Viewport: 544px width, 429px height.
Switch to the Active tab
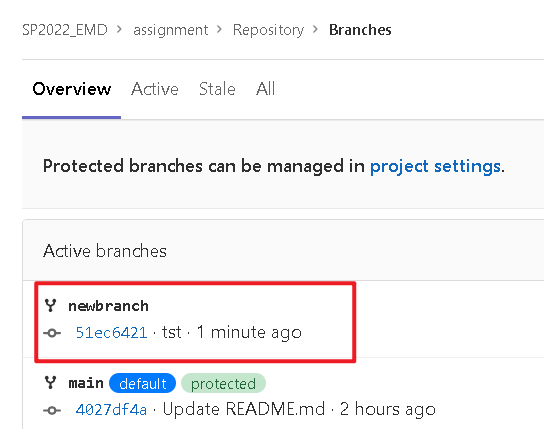point(155,89)
